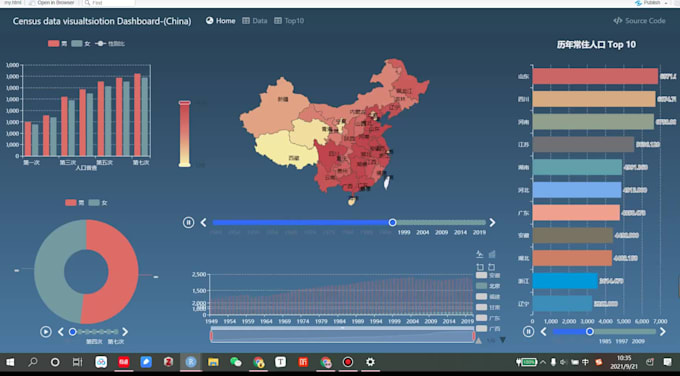The width and height of the screenshot is (680, 376).
Task: Pause the map timeline playback
Action: pos(188,222)
